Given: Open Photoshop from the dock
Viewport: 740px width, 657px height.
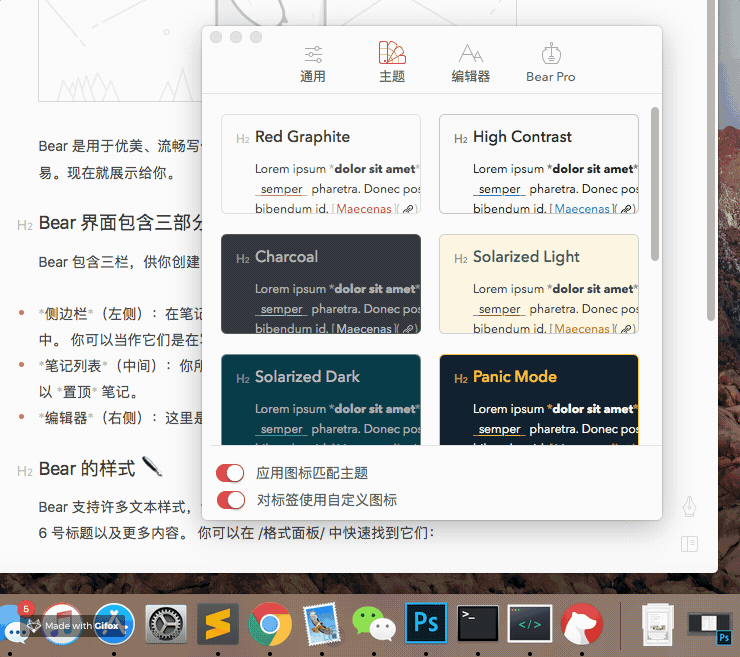Looking at the screenshot, I should (x=426, y=623).
